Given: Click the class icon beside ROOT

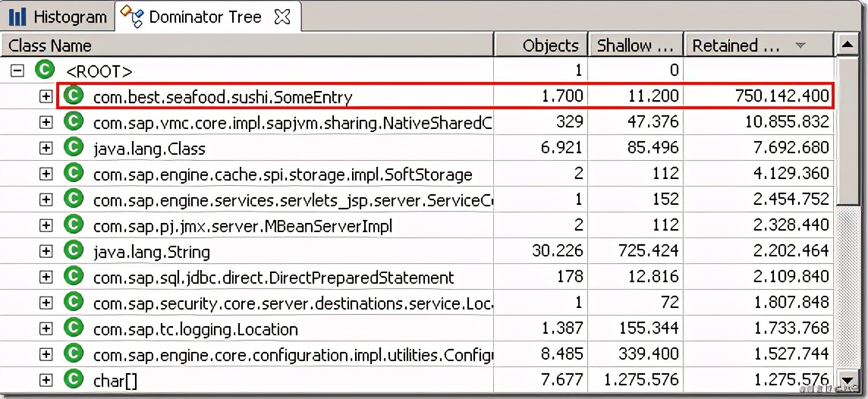Looking at the screenshot, I should point(45,71).
